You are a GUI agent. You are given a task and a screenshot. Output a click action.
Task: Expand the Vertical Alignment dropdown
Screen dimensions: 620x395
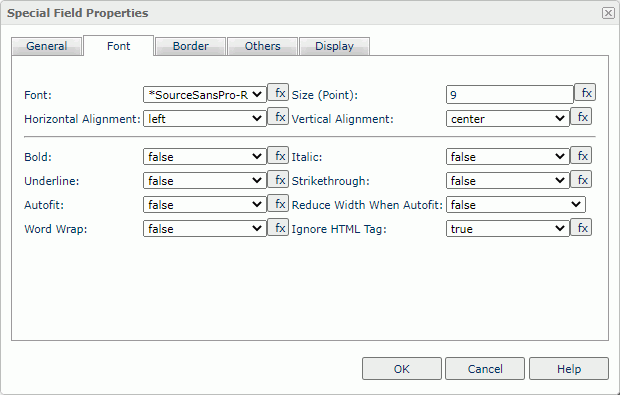click(507, 119)
